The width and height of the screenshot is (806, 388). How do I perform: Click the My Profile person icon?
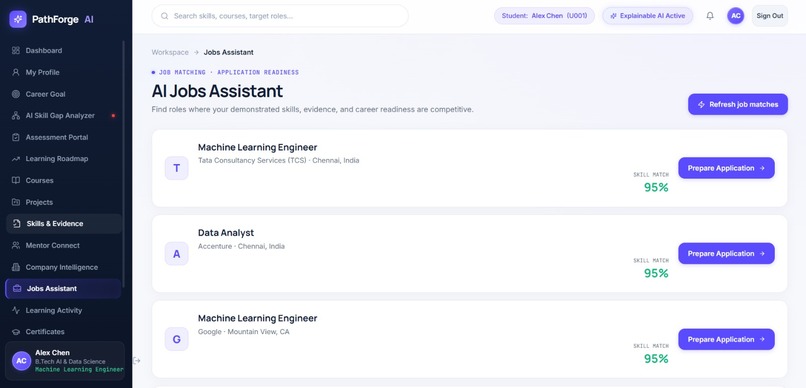click(16, 72)
